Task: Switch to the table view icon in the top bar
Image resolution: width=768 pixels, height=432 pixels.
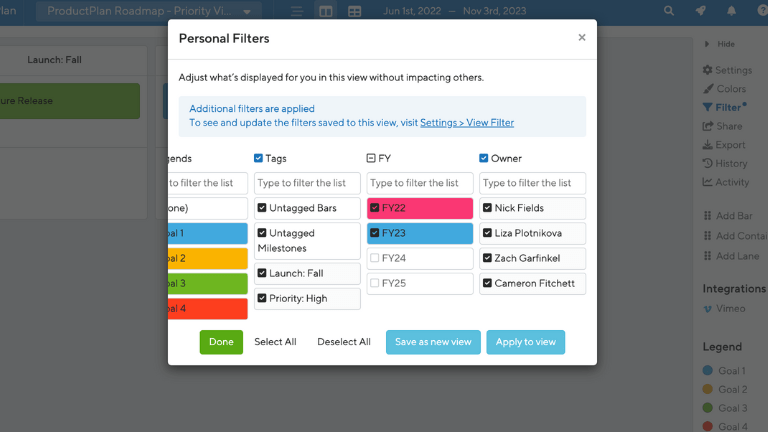Action: [355, 11]
